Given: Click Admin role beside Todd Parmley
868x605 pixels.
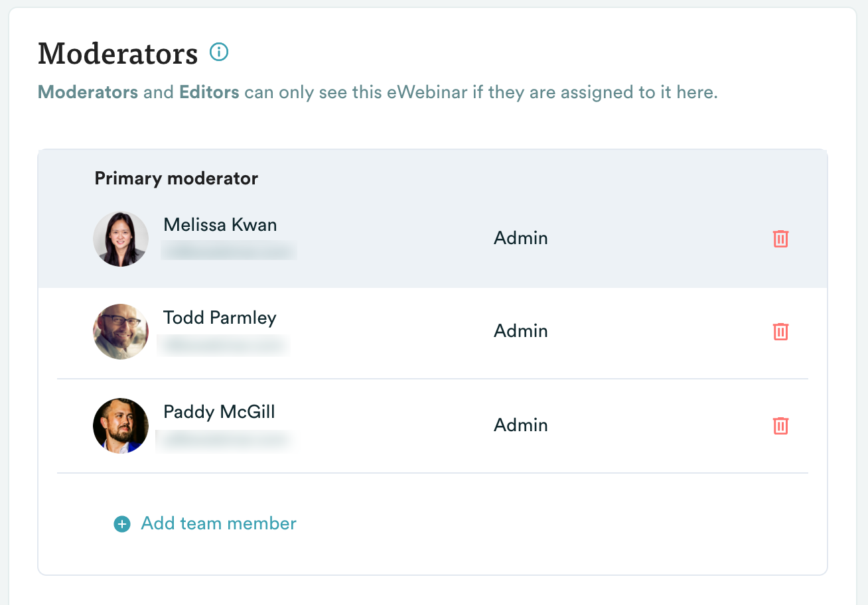Looking at the screenshot, I should pos(521,331).
